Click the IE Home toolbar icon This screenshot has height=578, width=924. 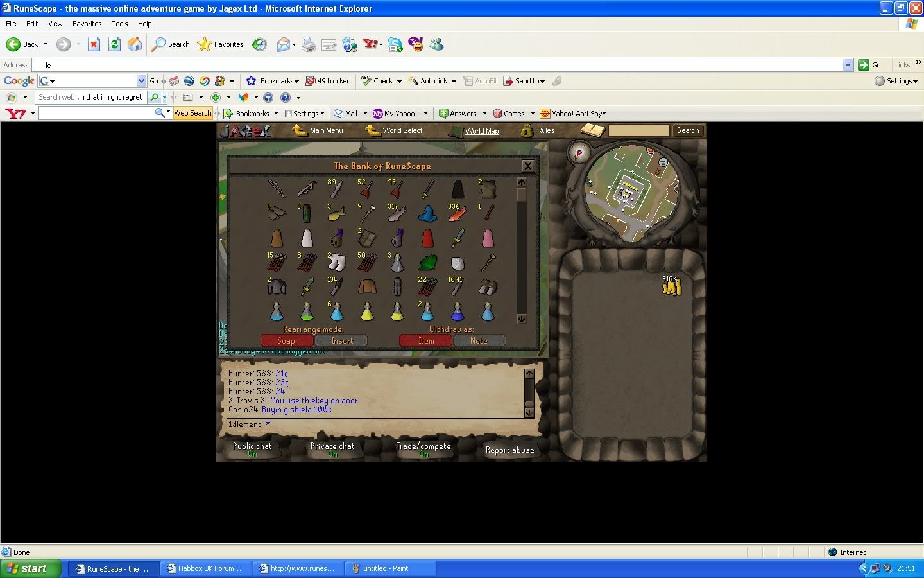[135, 44]
